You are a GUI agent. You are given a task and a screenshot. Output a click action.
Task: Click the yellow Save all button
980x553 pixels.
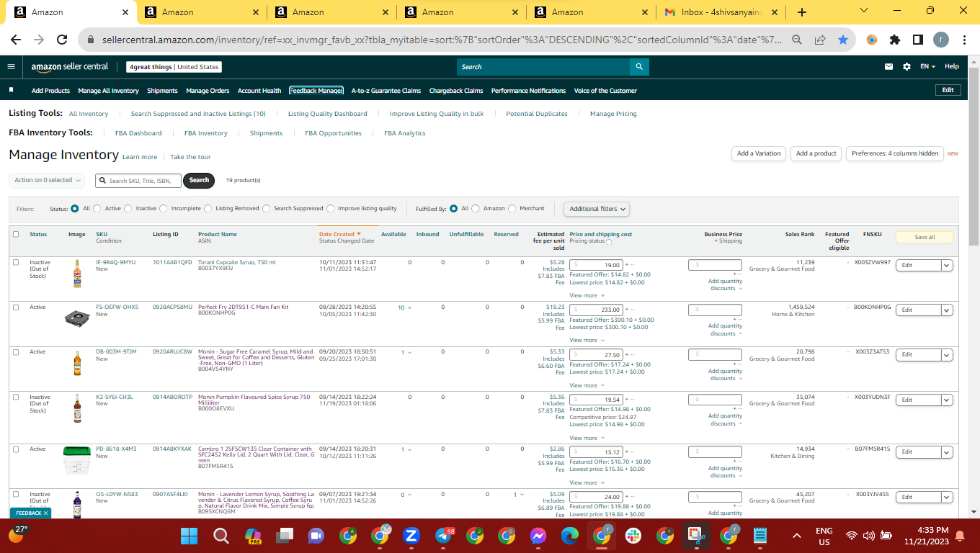click(x=925, y=237)
